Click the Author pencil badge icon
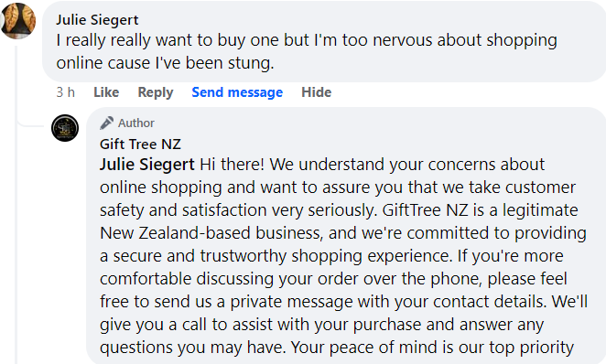The height and width of the screenshot is (364, 606). pyautogui.click(x=107, y=123)
